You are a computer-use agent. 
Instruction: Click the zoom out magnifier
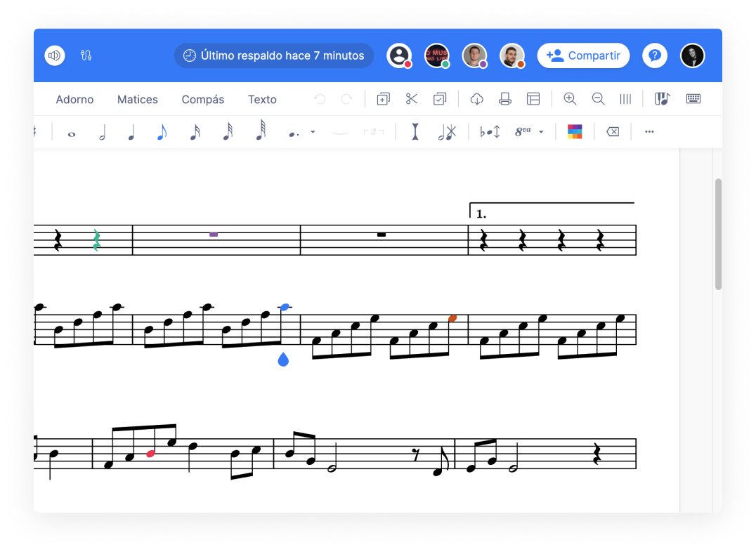coord(599,99)
